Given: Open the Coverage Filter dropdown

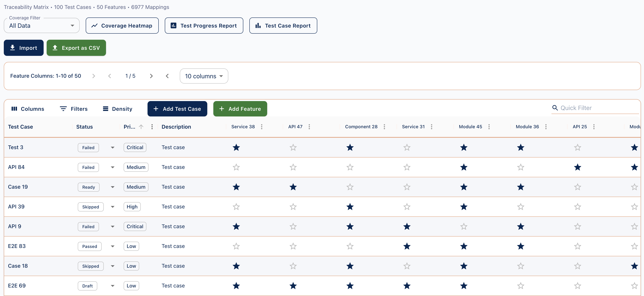Looking at the screenshot, I should tap(42, 25).
